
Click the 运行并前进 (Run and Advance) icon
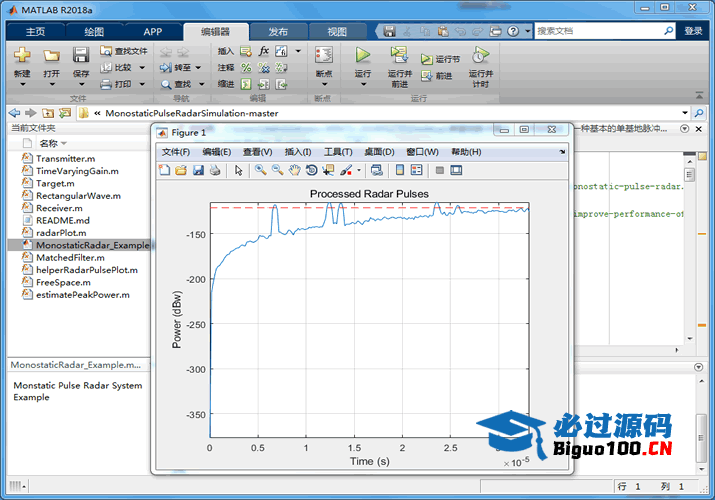pos(399,55)
